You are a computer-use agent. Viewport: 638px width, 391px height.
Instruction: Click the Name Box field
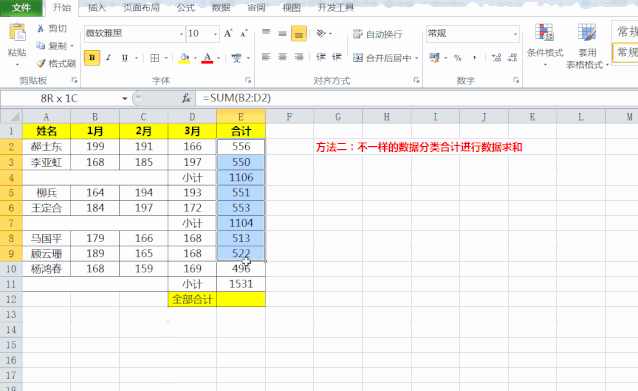(59, 98)
